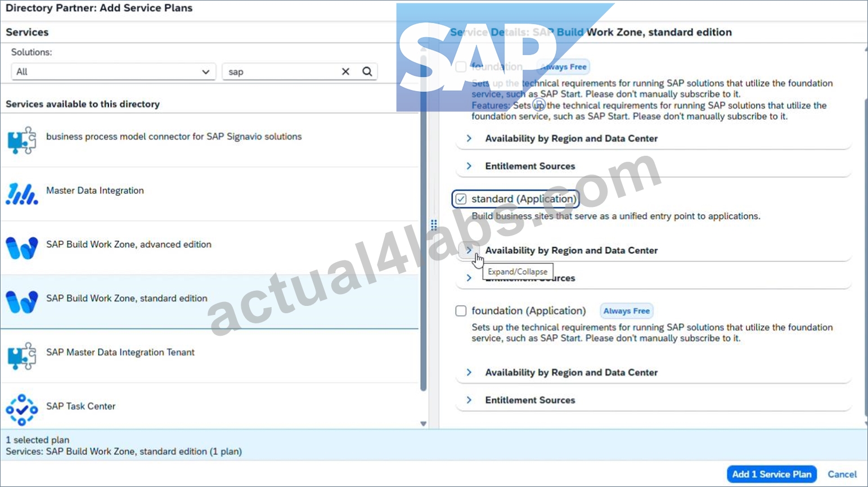868x487 pixels.
Task: Click the Master Data Integration icon
Action: (22, 194)
